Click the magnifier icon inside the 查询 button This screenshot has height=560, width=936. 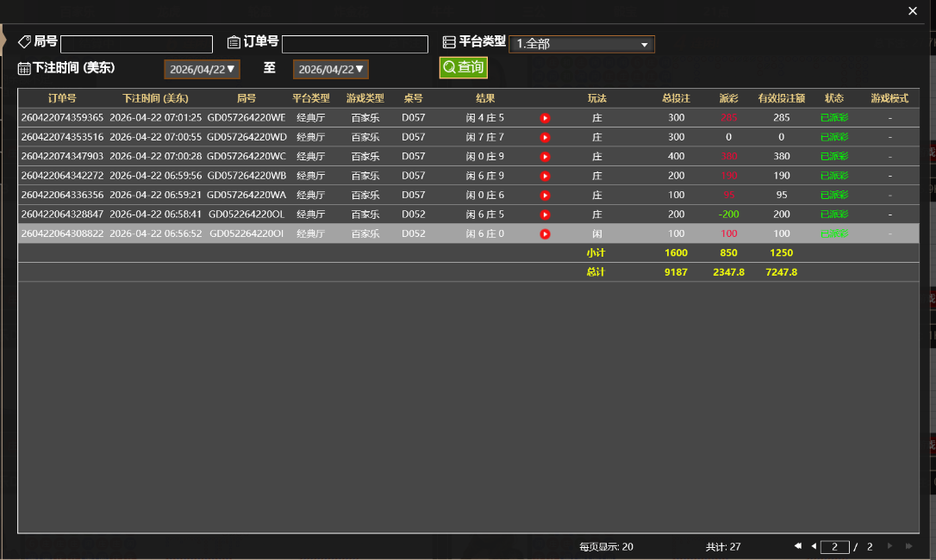(449, 68)
